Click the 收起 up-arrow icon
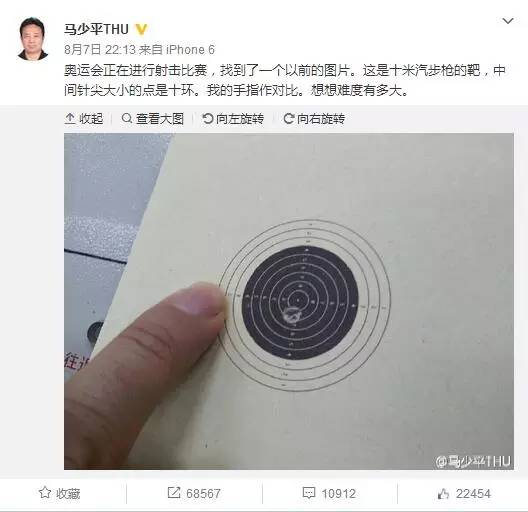 (x=70, y=119)
